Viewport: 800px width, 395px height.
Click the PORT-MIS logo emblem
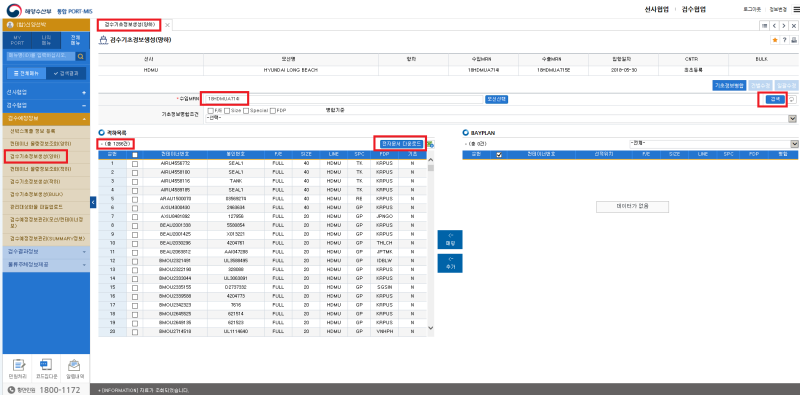pos(14,10)
